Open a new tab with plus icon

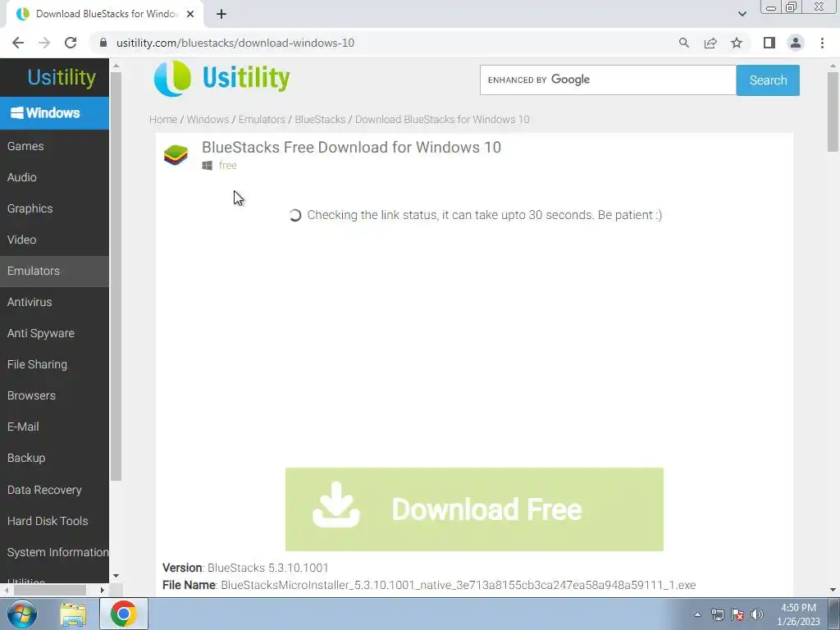tap(221, 14)
